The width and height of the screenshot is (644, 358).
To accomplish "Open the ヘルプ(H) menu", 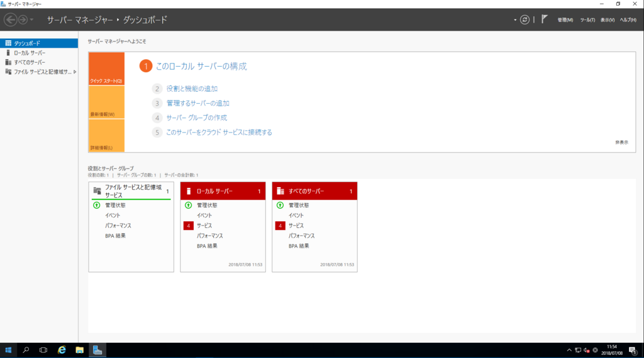I will click(x=628, y=19).
